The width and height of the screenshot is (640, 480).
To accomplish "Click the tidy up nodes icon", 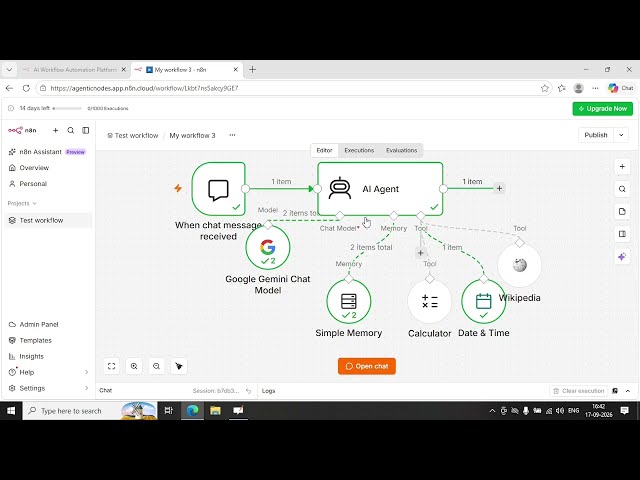I will pyautogui.click(x=179, y=366).
